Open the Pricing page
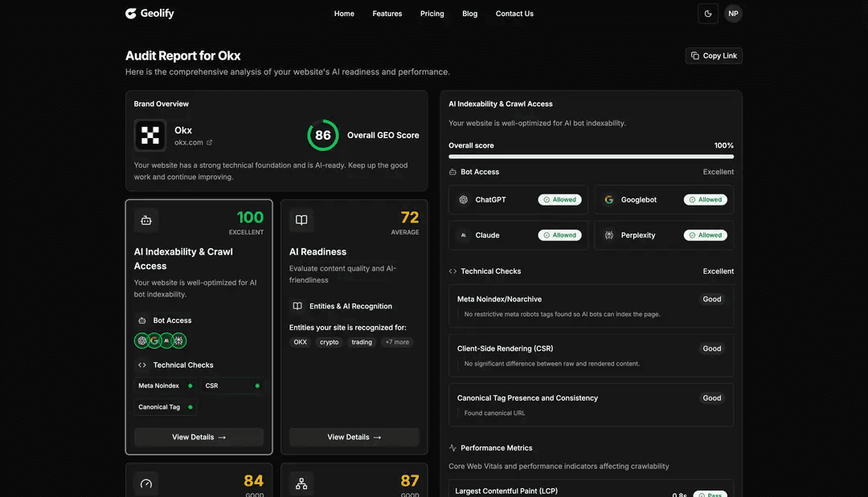The image size is (868, 497). pyautogui.click(x=432, y=13)
